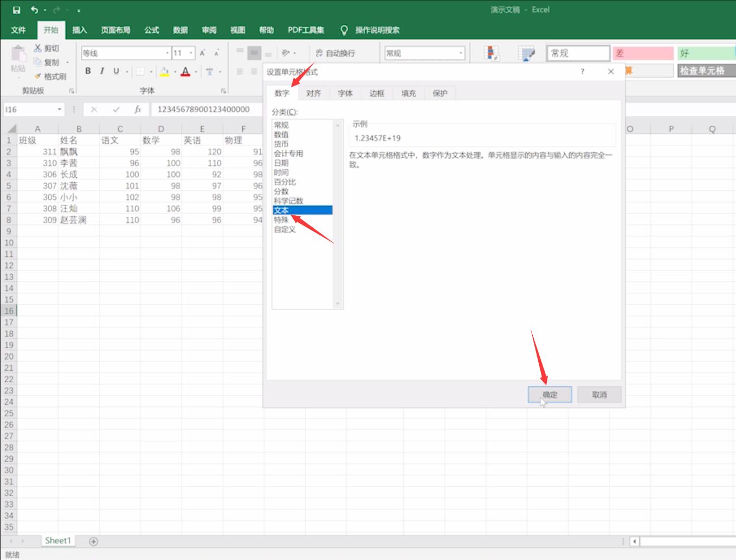Click the phonetic guide icon

(209, 71)
